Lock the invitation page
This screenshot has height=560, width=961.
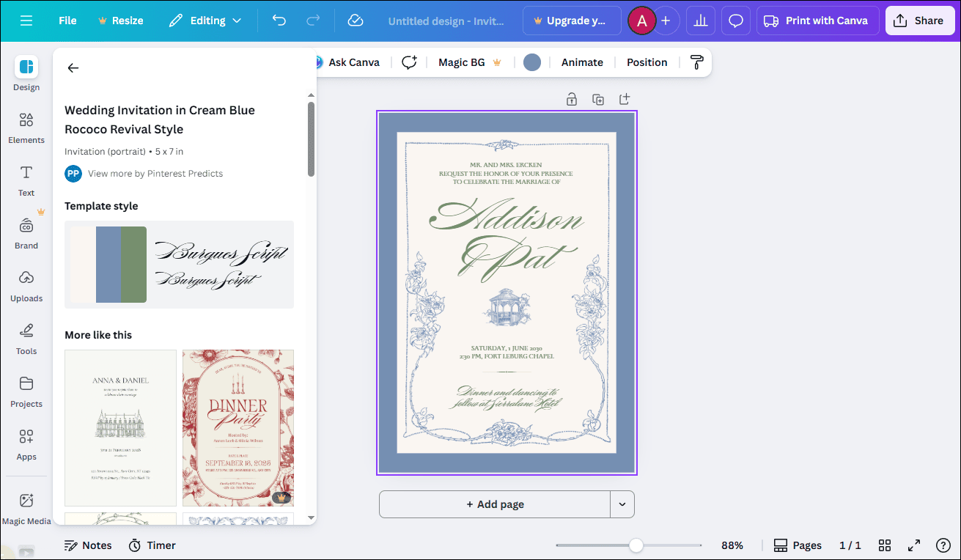pos(571,98)
